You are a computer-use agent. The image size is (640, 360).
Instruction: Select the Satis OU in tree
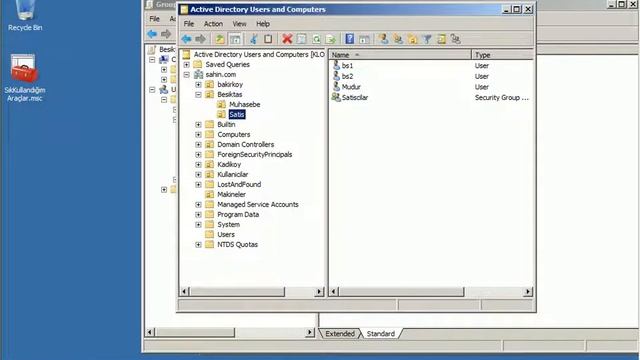237,115
